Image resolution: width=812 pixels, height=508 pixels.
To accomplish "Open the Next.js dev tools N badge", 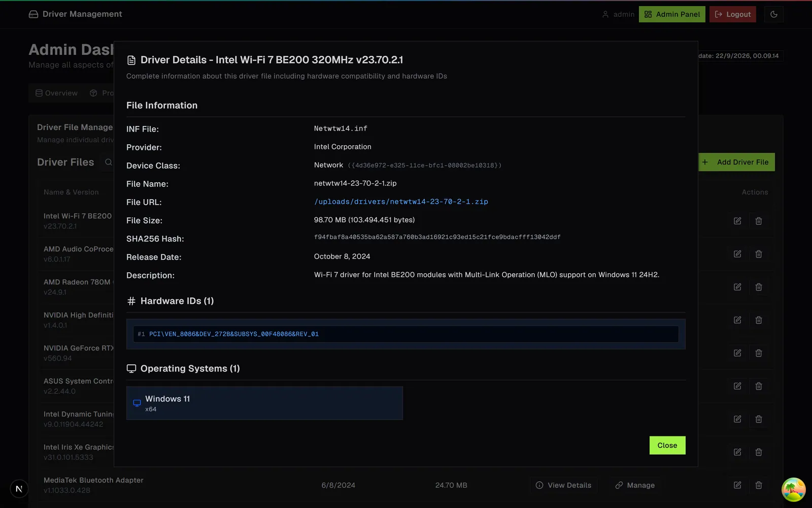I will pos(19,489).
